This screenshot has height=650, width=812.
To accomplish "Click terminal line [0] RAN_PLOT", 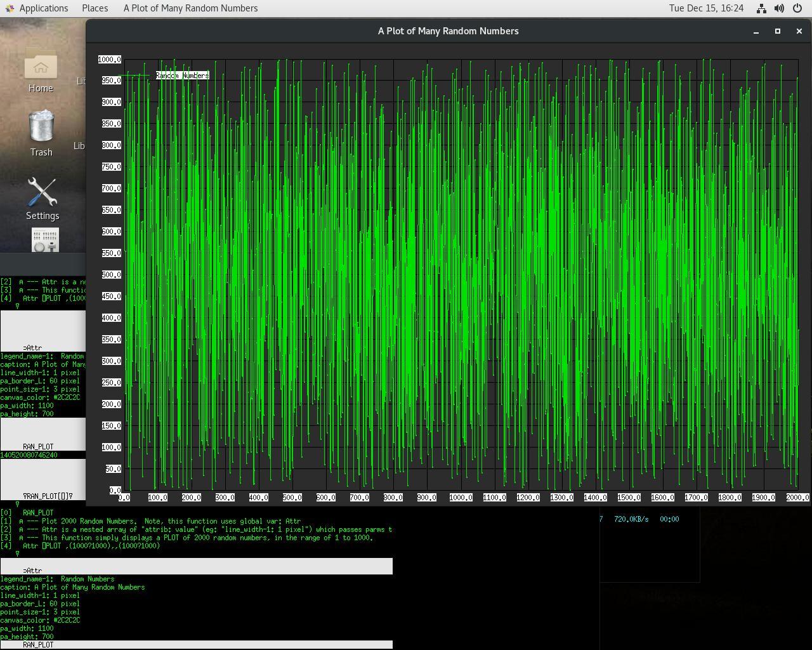I will pos(27,513).
